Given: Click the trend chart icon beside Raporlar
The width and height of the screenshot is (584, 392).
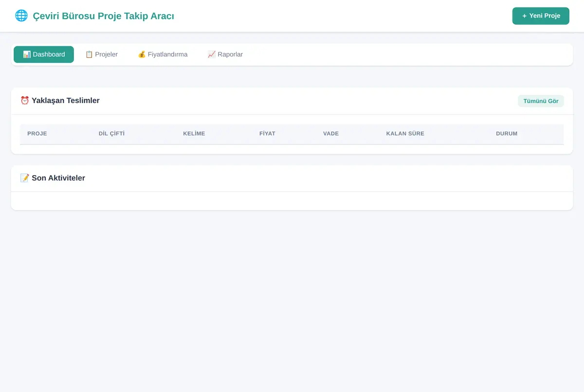Looking at the screenshot, I should click(212, 54).
